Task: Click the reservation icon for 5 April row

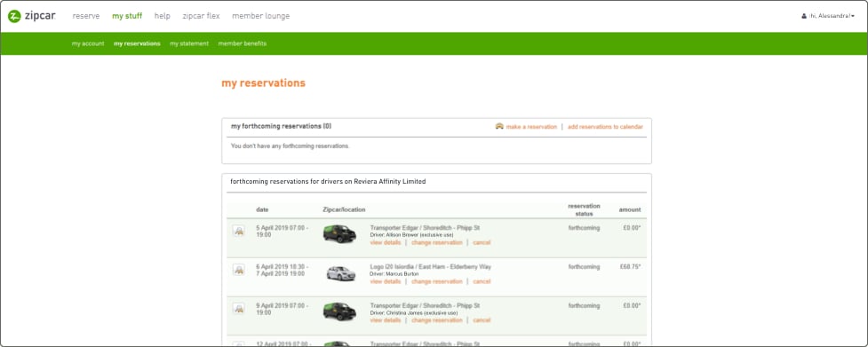Action: [x=239, y=231]
